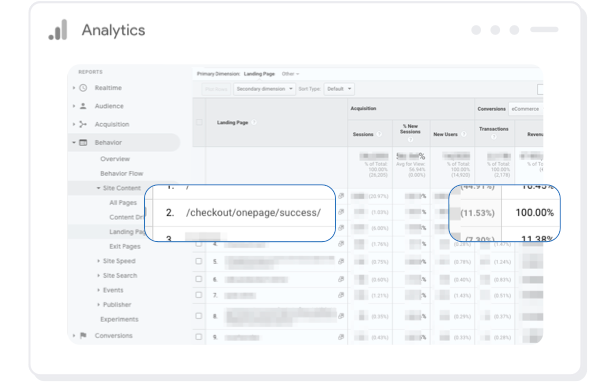Click help icon under Transactions header

[494, 137]
